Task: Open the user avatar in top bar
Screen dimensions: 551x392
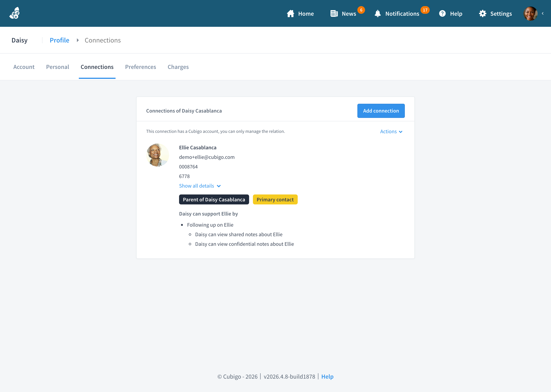Action: [x=530, y=14]
